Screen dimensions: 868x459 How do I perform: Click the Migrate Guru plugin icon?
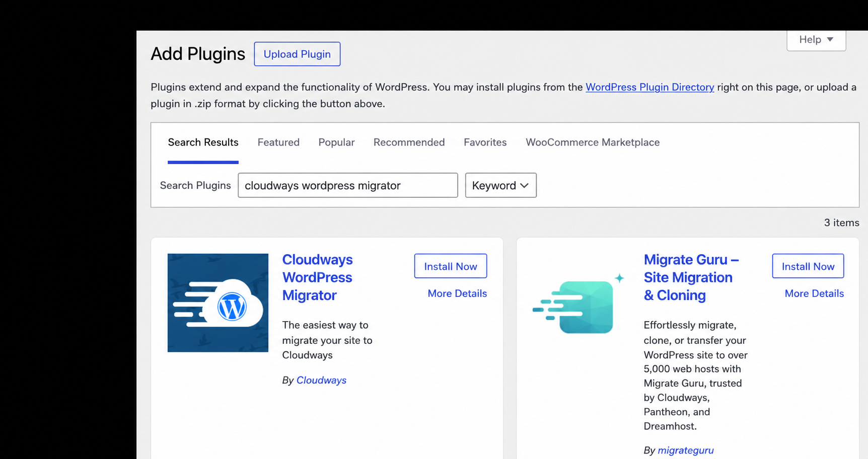tap(578, 303)
